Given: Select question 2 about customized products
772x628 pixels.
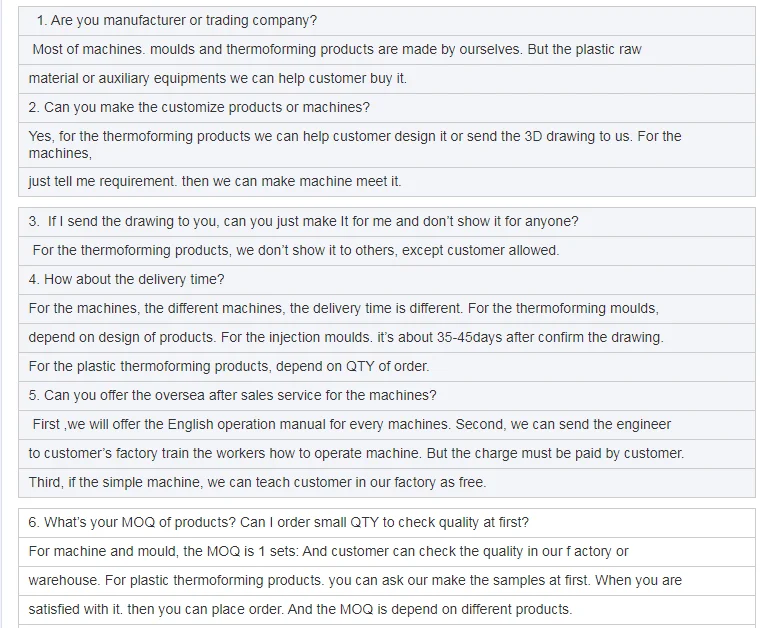Looking at the screenshot, I should 199,107.
